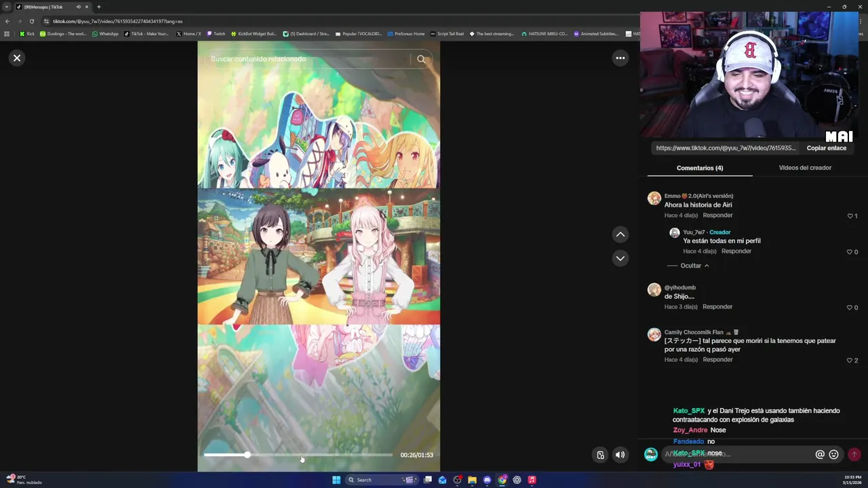Close the Mensajes TikTok browser tab
The image size is (868, 488).
(x=87, y=7)
